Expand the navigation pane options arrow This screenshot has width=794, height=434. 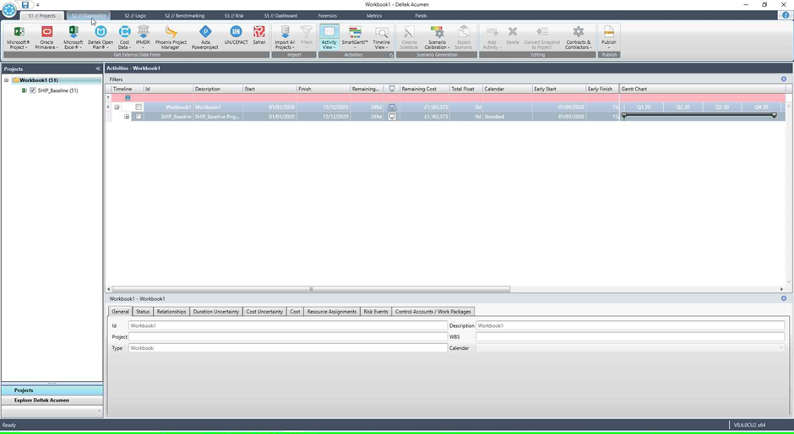[x=99, y=411]
